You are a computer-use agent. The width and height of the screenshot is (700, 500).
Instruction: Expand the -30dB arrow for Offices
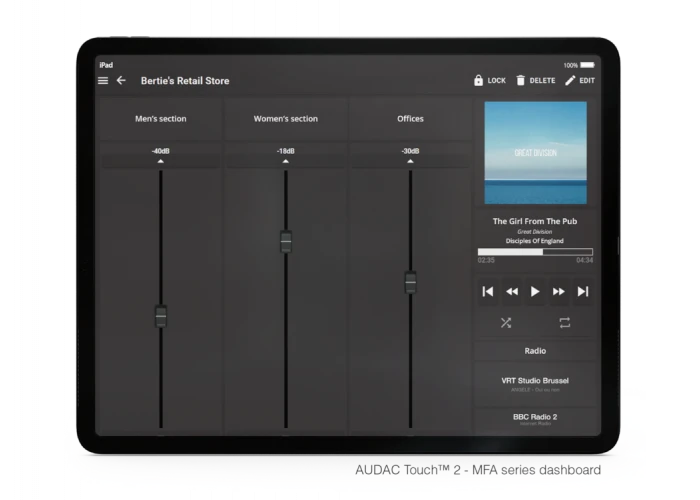pos(410,161)
